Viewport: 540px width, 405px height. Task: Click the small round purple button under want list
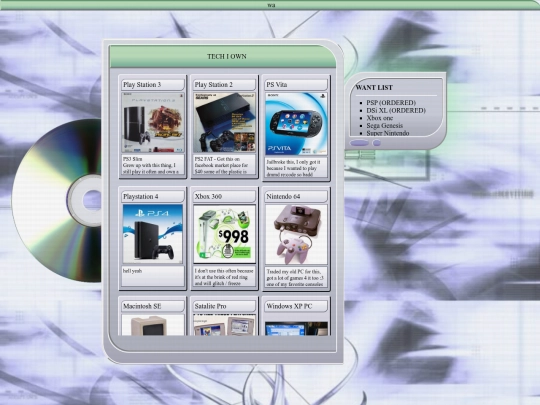pyautogui.click(x=377, y=143)
